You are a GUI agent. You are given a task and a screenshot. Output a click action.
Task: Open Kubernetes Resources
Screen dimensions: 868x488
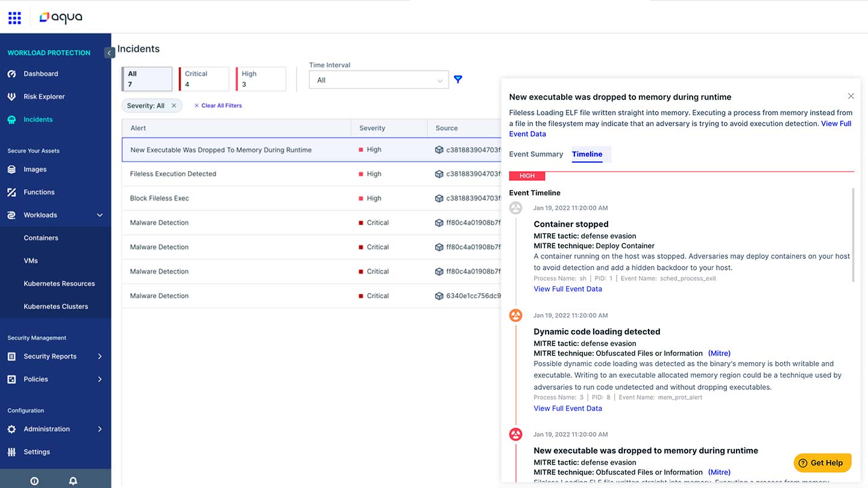coord(59,284)
